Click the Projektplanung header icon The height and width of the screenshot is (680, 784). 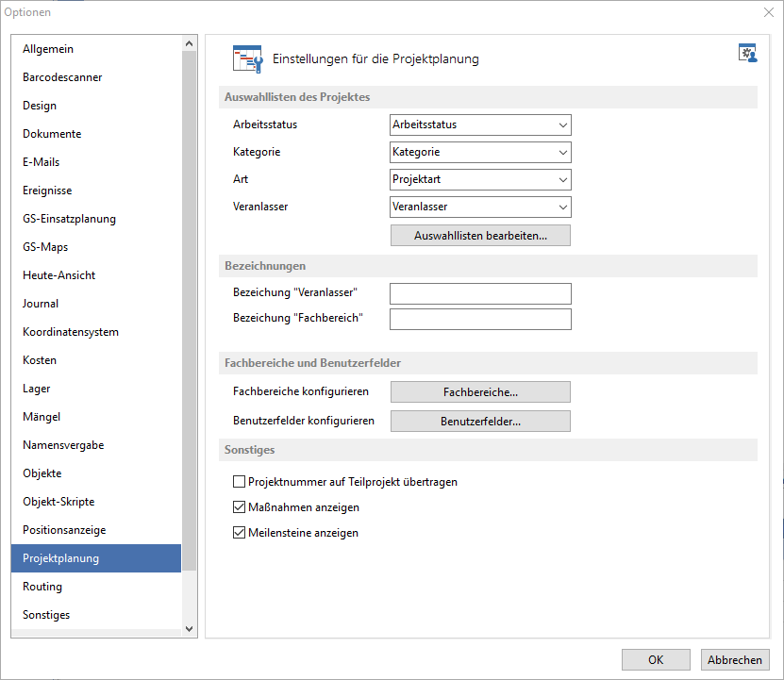coord(247,59)
